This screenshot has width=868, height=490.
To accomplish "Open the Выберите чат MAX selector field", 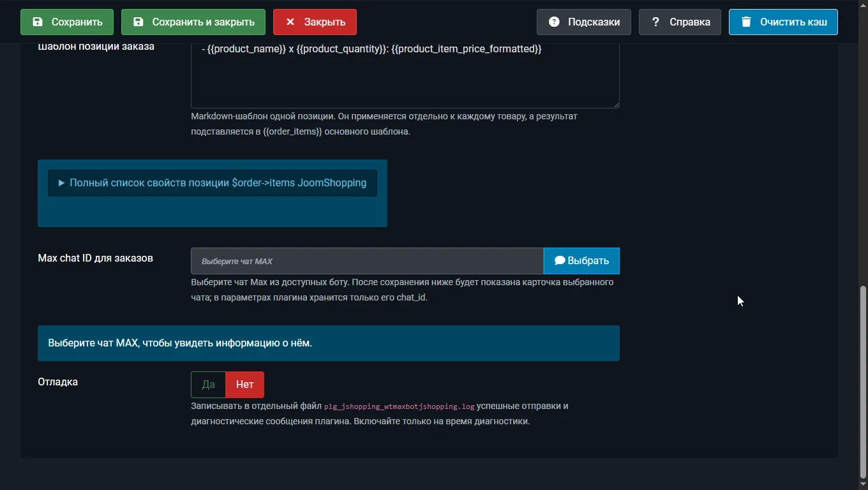I will (367, 261).
